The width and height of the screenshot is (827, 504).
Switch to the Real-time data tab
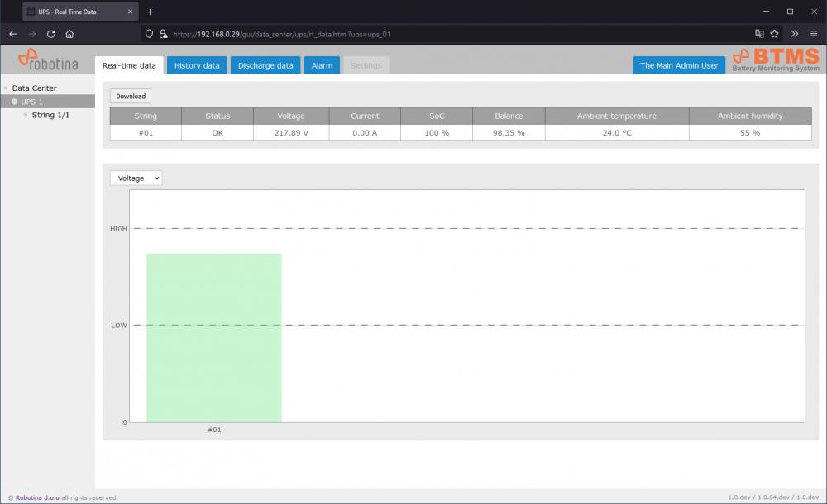click(x=129, y=65)
